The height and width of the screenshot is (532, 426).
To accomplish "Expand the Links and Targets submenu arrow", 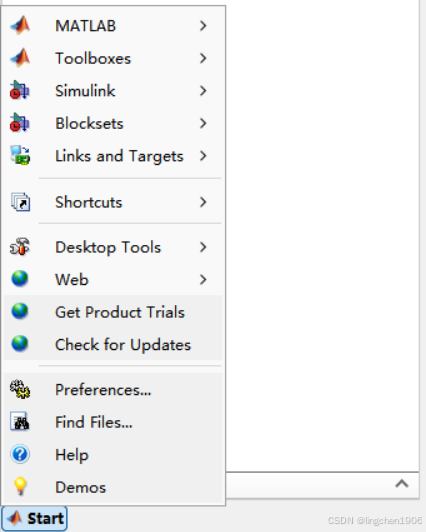I will (203, 156).
